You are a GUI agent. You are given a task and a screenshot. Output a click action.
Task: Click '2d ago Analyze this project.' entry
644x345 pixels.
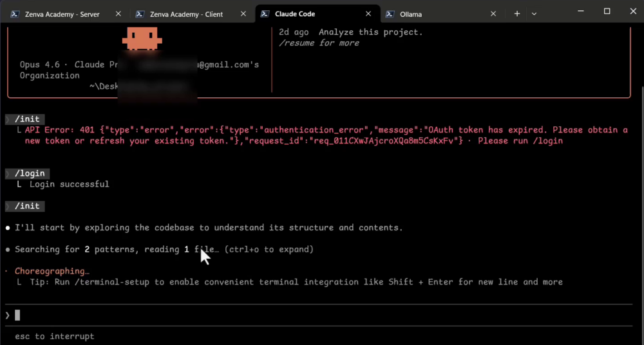(351, 32)
